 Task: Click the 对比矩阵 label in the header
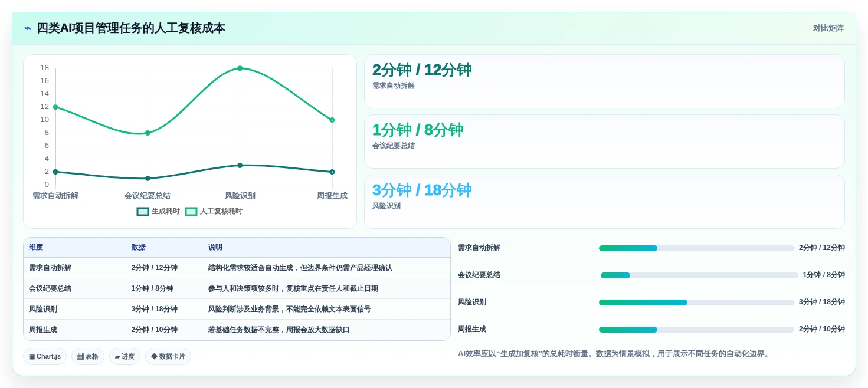click(828, 28)
